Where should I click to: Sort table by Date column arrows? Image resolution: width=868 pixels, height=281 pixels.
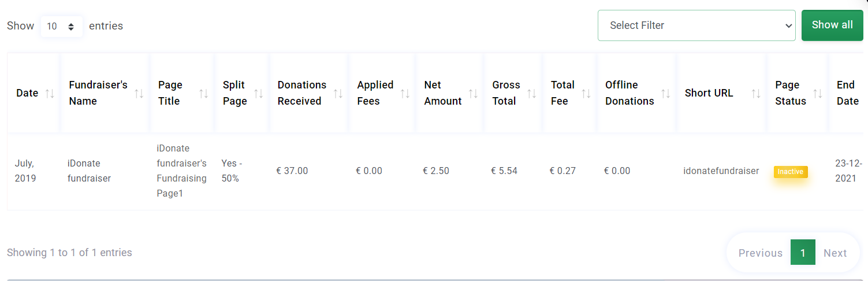click(x=50, y=93)
